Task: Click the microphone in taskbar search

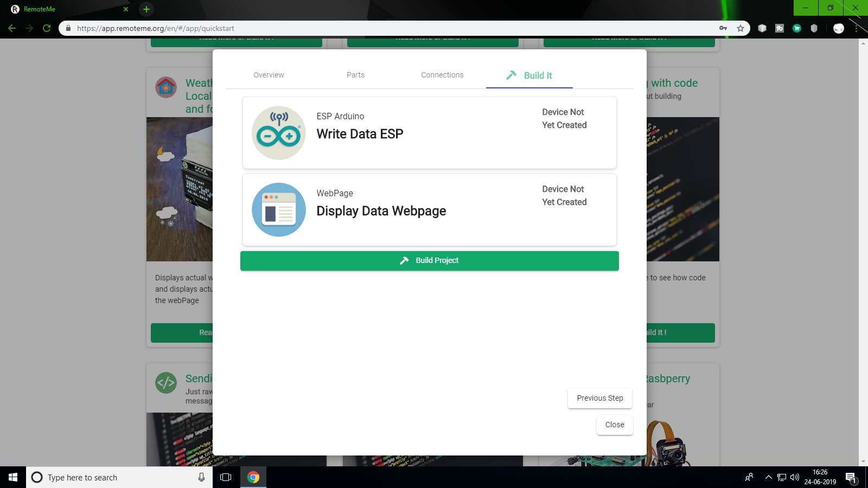Action: tap(201, 477)
